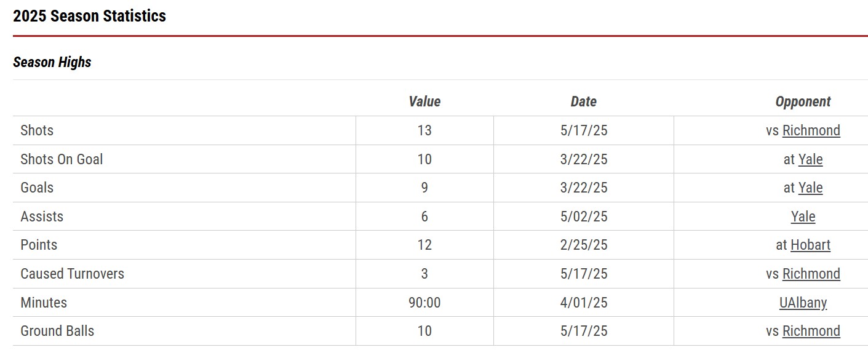Open the Yale link in Shots On Goal row
Viewport: 868px width, 358px height.
(810, 159)
